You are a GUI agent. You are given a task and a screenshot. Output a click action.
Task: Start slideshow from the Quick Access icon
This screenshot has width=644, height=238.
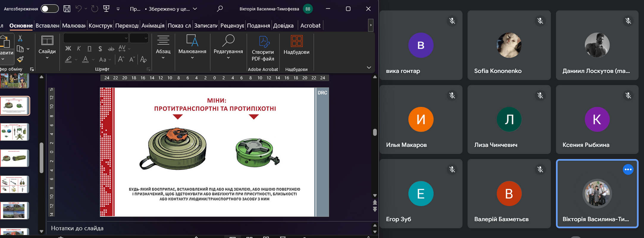[x=106, y=9]
